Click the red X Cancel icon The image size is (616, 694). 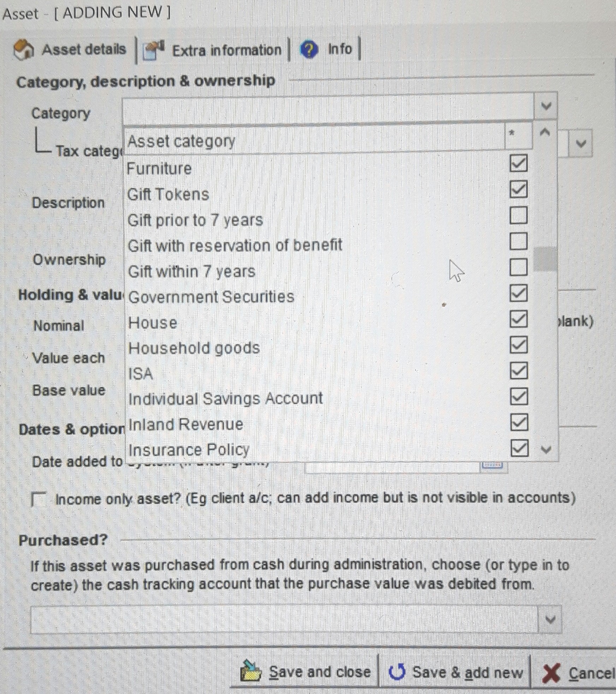[551, 673]
